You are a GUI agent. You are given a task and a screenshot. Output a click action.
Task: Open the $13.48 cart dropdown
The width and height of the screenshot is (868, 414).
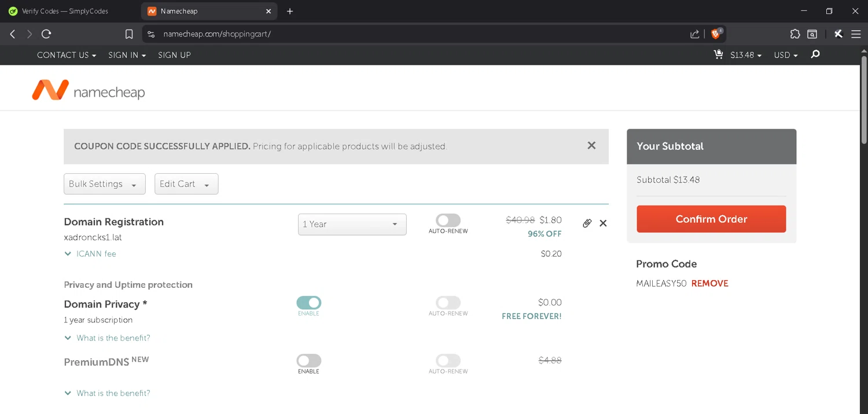(x=745, y=55)
